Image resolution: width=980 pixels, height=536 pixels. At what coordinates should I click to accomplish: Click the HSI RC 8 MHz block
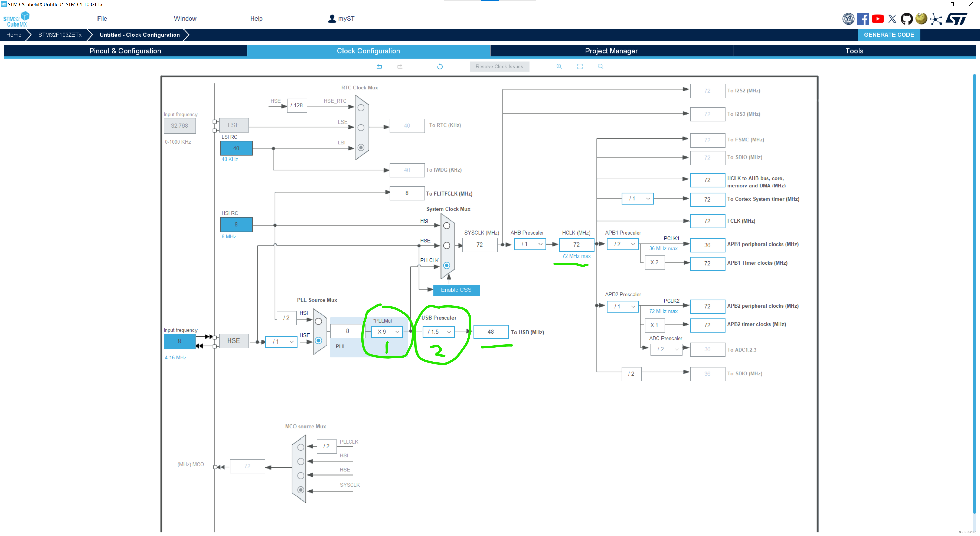[236, 224]
